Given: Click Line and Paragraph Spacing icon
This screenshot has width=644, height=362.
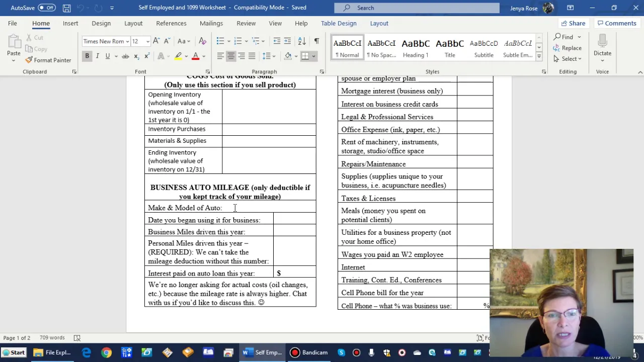Looking at the screenshot, I should [266, 56].
